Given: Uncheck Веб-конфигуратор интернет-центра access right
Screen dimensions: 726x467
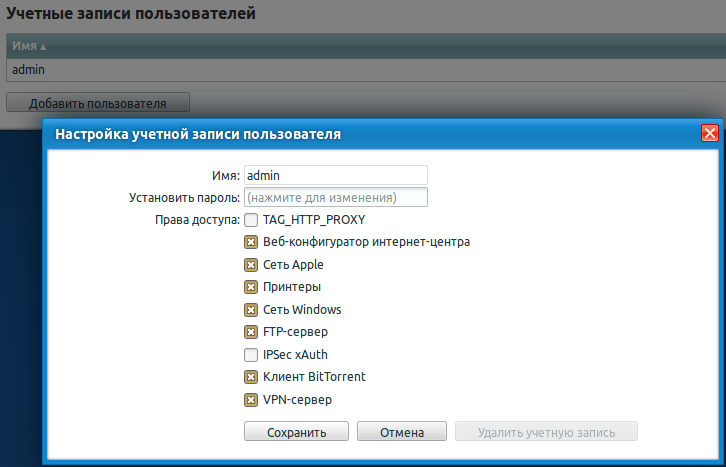Looking at the screenshot, I should tap(252, 242).
